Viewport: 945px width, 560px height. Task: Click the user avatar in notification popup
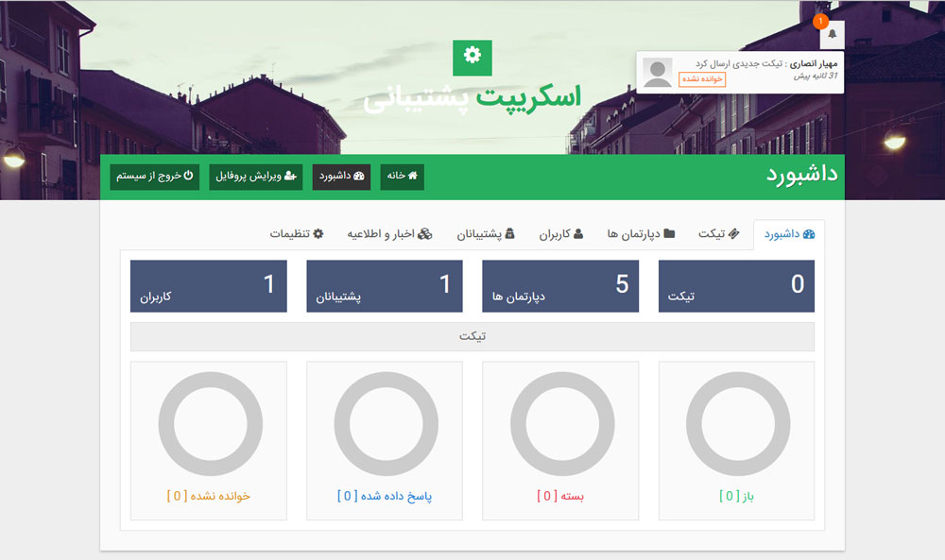click(x=658, y=73)
